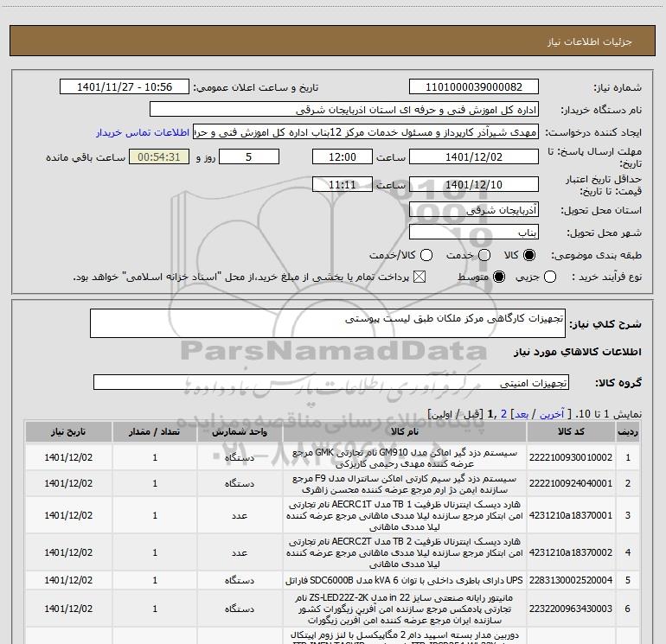Screen dimensions: 666x644
Task: Toggle the Islamic treasury payment checkbox
Action: pos(419,277)
